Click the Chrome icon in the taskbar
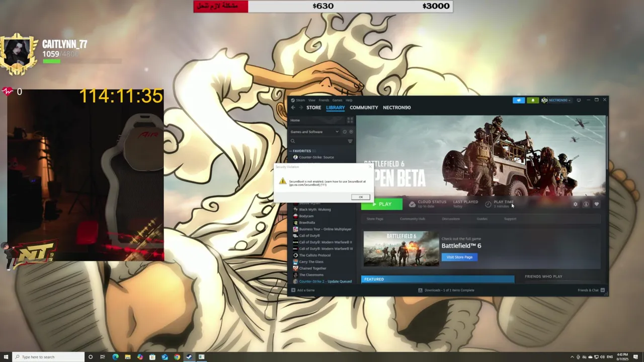 (177, 357)
